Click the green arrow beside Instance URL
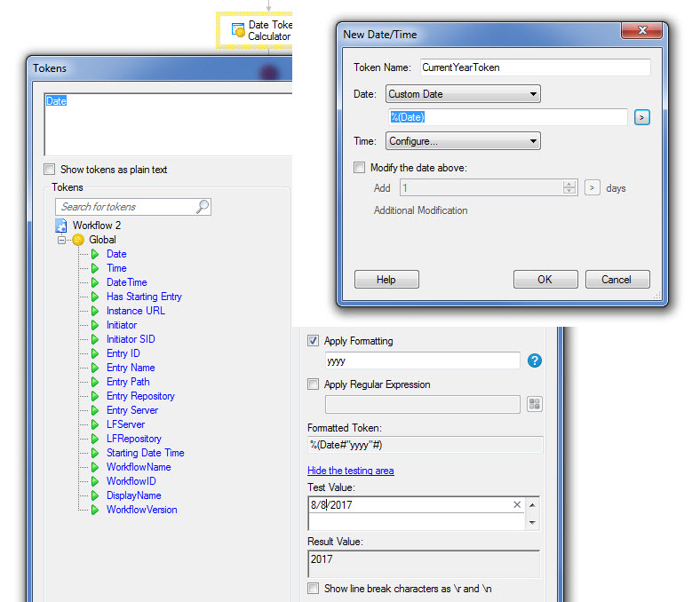The image size is (700, 602). coord(95,311)
